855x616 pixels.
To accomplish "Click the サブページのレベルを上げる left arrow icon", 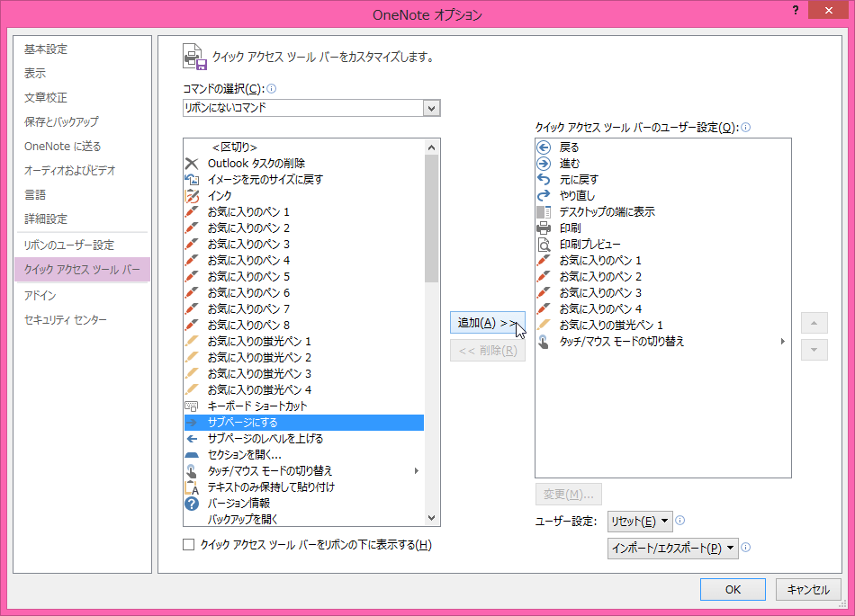I will [x=192, y=439].
